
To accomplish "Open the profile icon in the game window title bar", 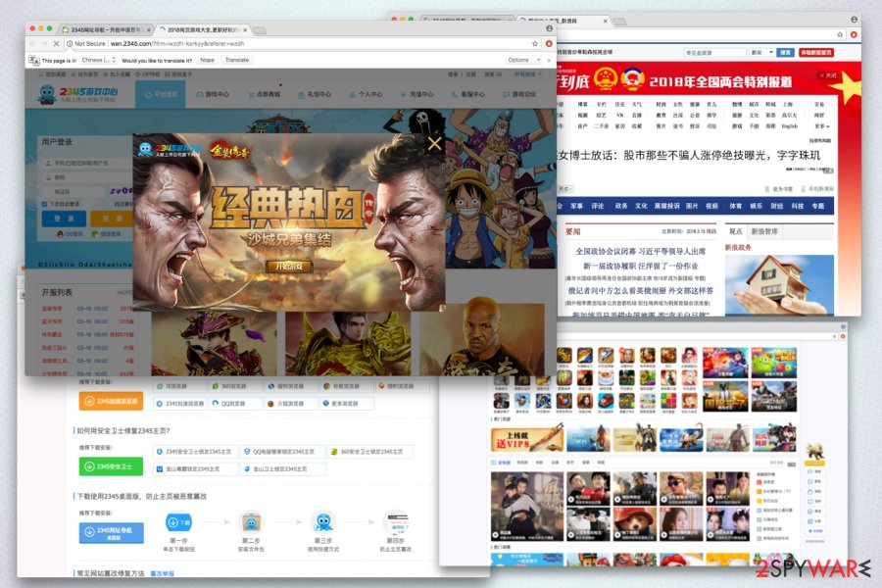I will pyautogui.click(x=549, y=28).
